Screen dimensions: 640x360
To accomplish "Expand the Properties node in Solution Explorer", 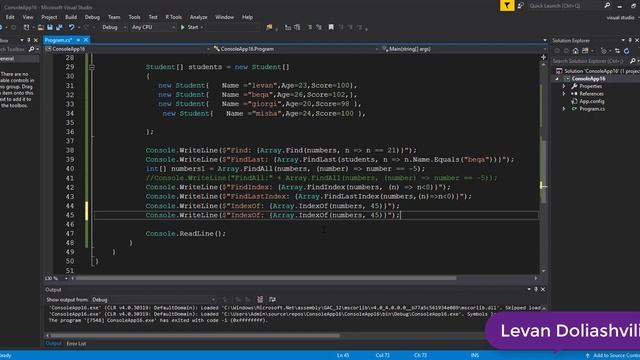I will click(x=564, y=87).
